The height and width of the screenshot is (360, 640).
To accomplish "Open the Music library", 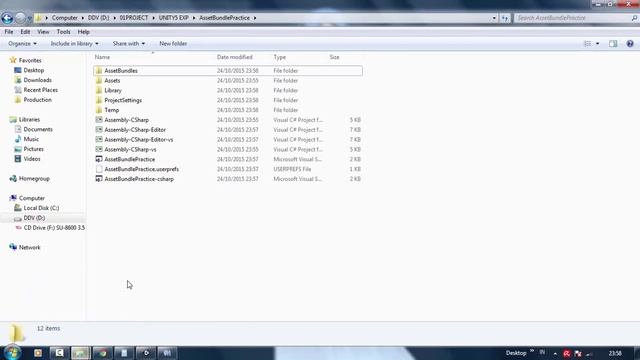I will [31, 139].
